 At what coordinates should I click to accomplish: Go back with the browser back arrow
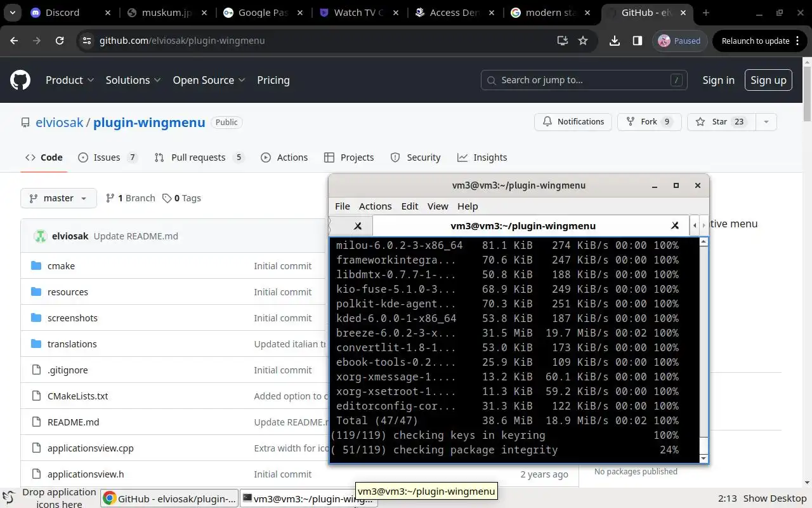coord(14,41)
